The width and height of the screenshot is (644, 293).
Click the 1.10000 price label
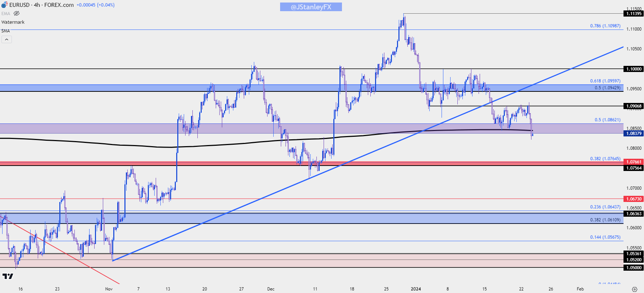pos(634,69)
